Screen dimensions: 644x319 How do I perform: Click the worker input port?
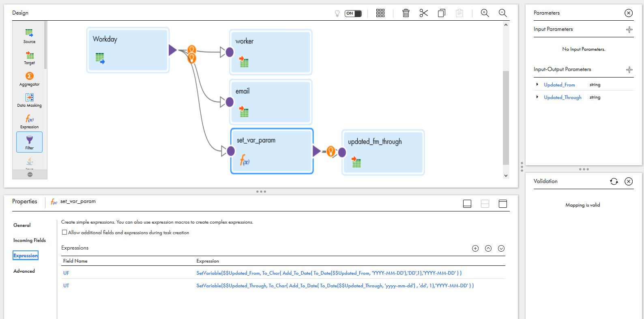click(x=230, y=52)
